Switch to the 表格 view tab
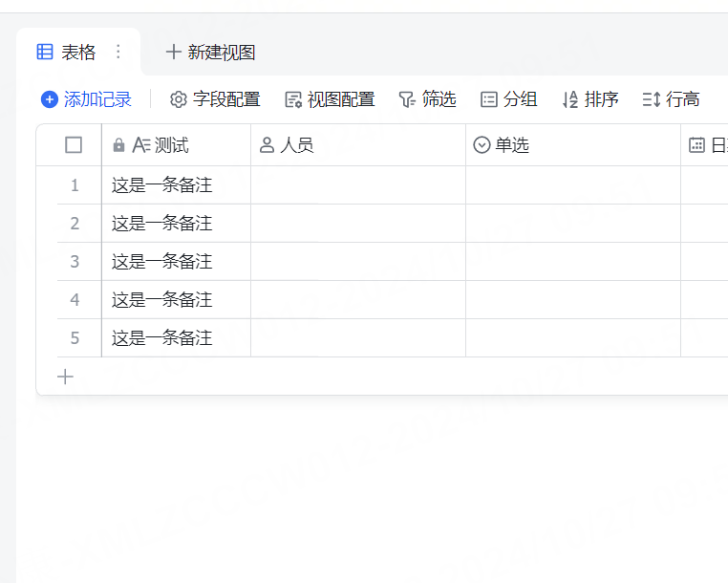Viewport: 728px width, 583px height. click(67, 53)
